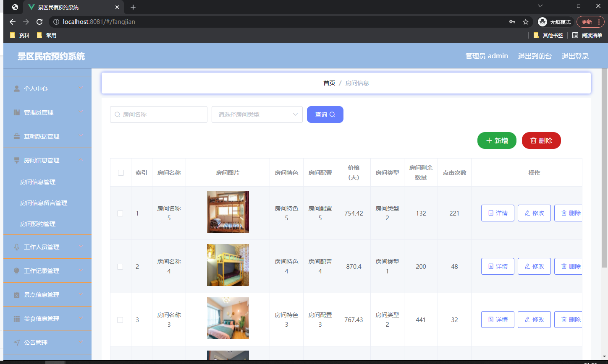Click the incognito 无痕模式 indicator
The image size is (608, 364).
(x=556, y=22)
